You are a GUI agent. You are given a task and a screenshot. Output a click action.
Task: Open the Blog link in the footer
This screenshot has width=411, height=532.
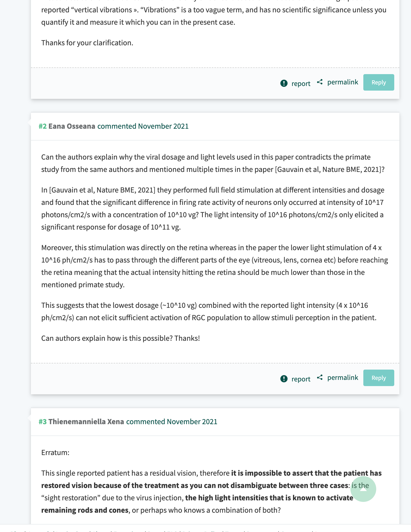click(x=15, y=531)
